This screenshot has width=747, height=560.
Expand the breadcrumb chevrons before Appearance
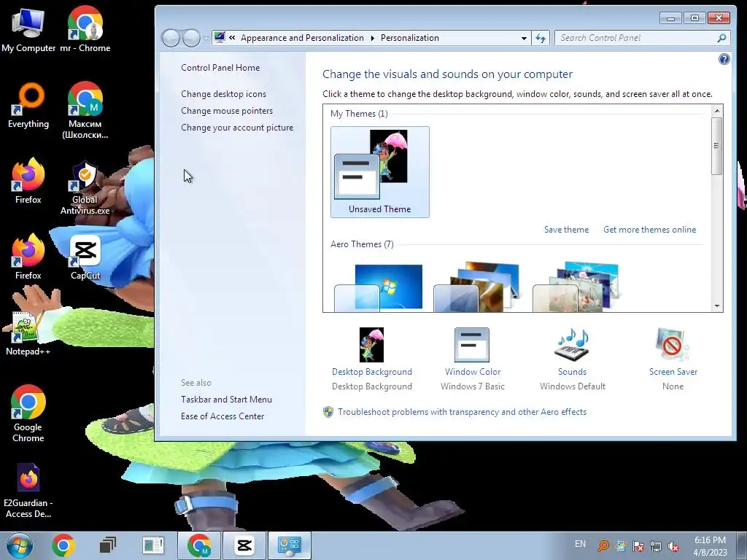[232, 38]
